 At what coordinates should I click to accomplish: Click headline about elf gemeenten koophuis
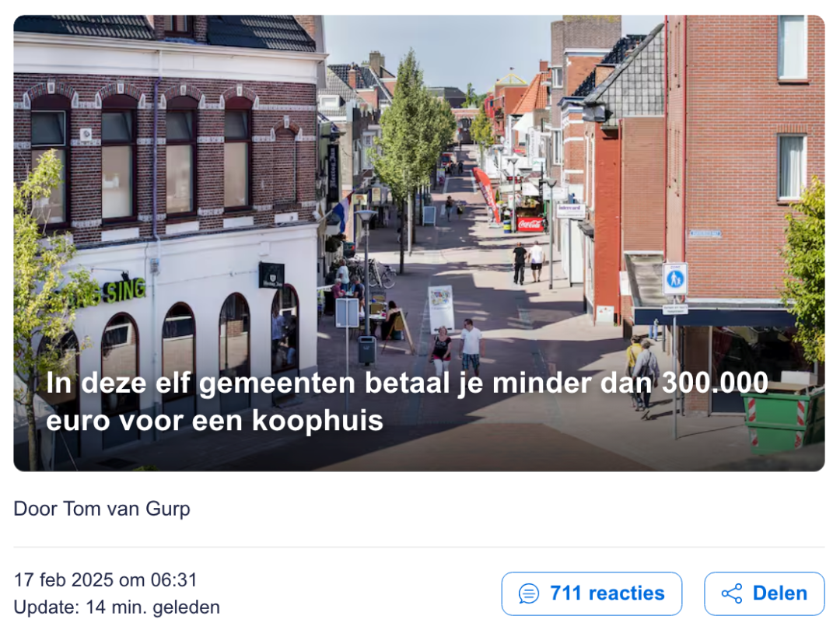coord(407,401)
